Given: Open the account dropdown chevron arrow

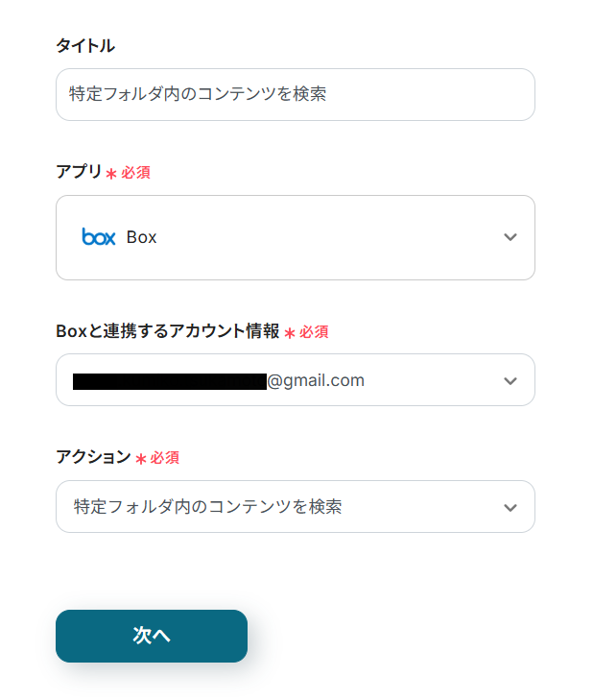Looking at the screenshot, I should pyautogui.click(x=510, y=381).
